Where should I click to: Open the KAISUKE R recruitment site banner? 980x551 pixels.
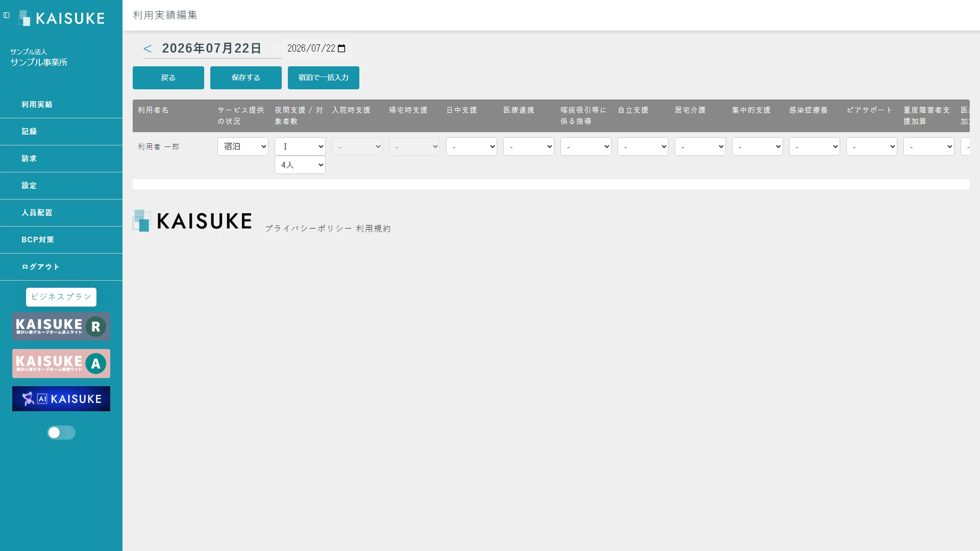coord(61,327)
